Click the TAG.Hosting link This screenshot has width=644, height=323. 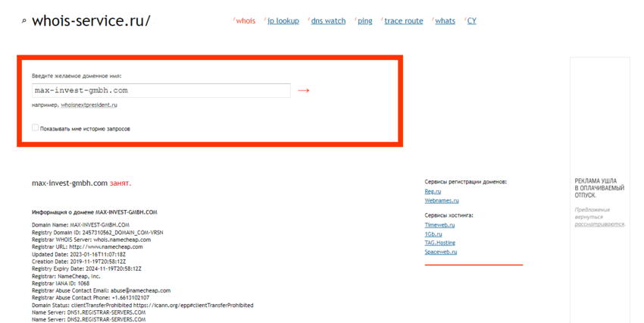click(x=439, y=243)
